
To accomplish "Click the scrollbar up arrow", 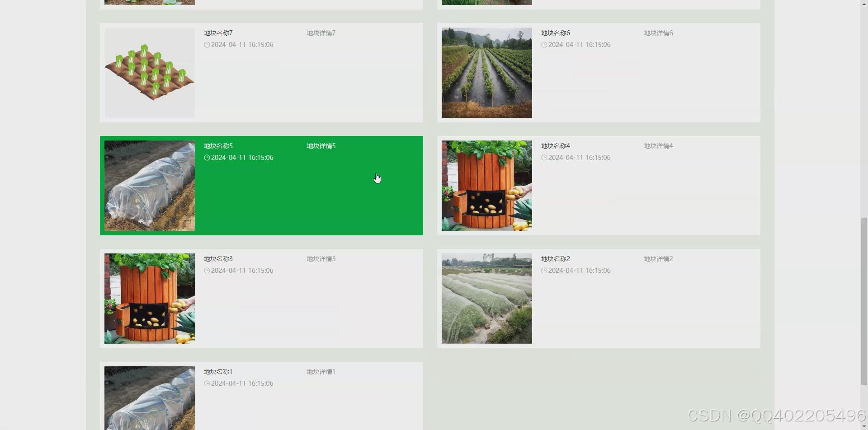I will (x=864, y=3).
